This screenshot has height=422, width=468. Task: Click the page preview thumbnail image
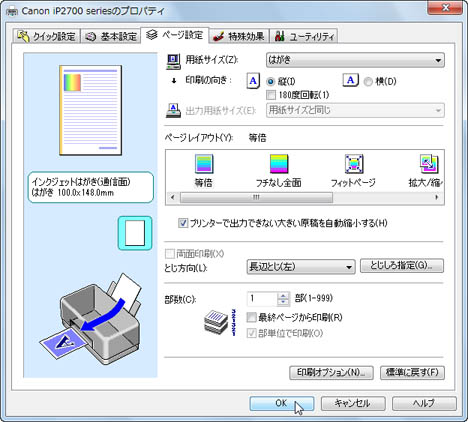point(91,110)
